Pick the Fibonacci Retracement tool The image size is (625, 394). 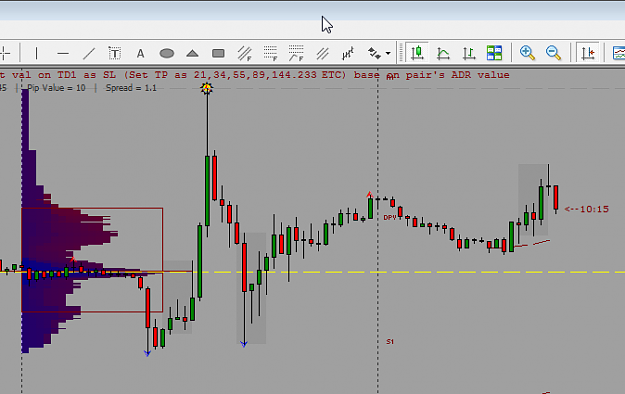pos(270,53)
